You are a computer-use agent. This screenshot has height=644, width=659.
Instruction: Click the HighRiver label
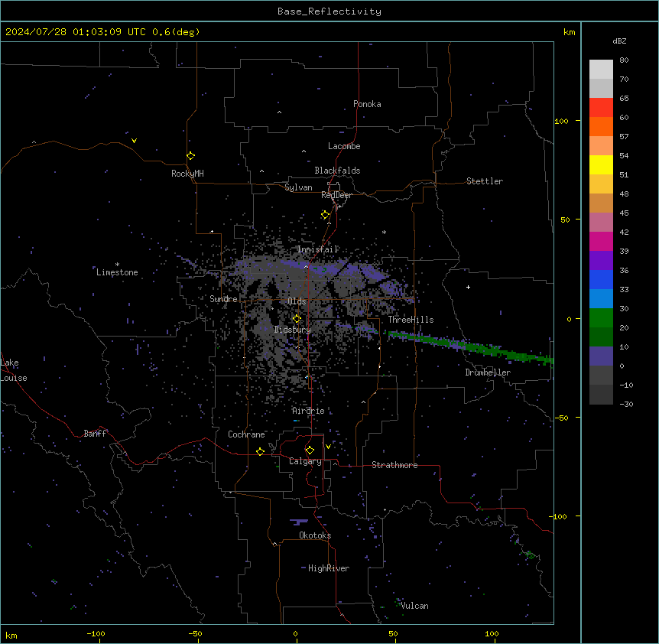coord(329,568)
